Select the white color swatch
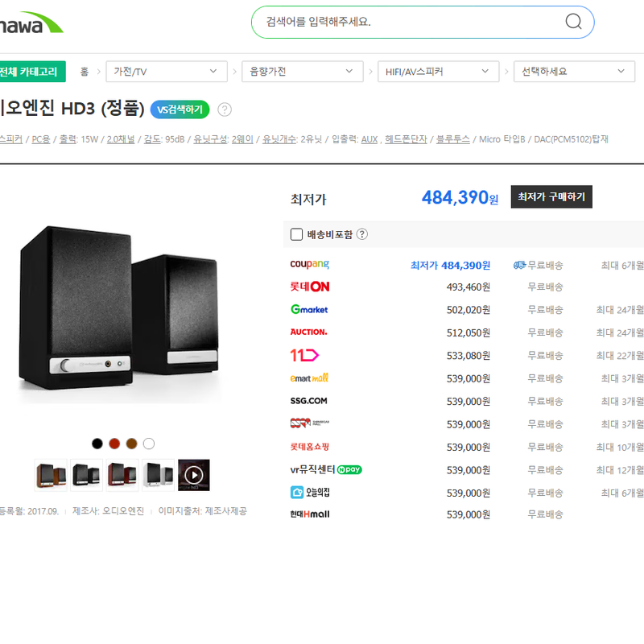Screen dimensions: 644x644 point(149,444)
